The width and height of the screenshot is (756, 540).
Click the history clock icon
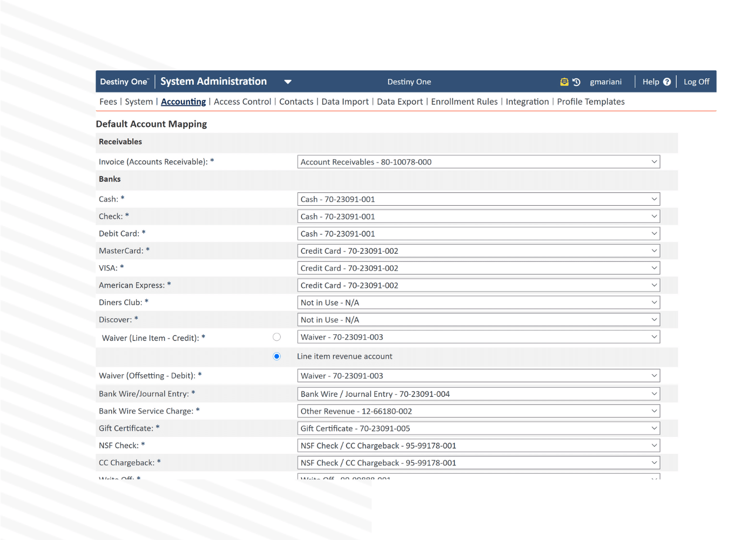pos(577,82)
